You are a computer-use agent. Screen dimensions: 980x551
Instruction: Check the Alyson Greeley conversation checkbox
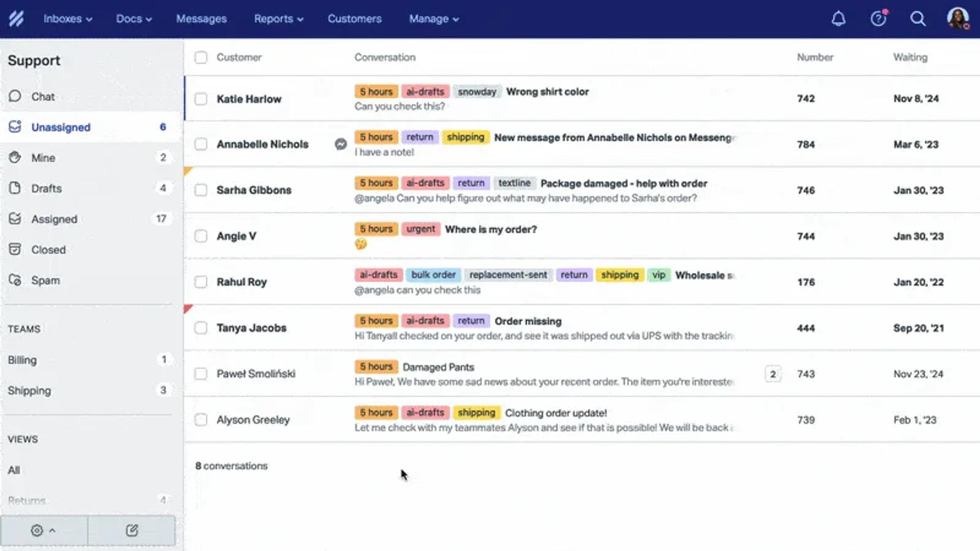pos(201,419)
